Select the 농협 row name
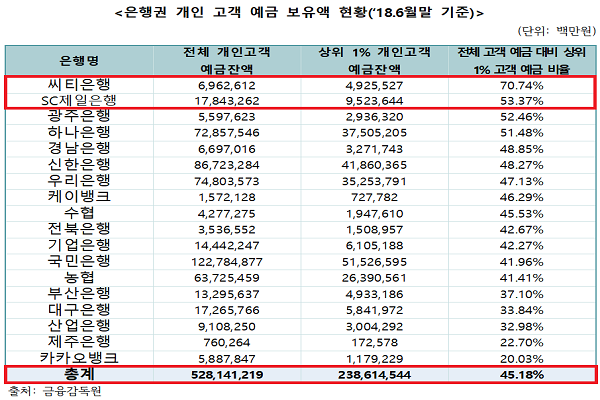This screenshot has width=600, height=400. tap(79, 278)
